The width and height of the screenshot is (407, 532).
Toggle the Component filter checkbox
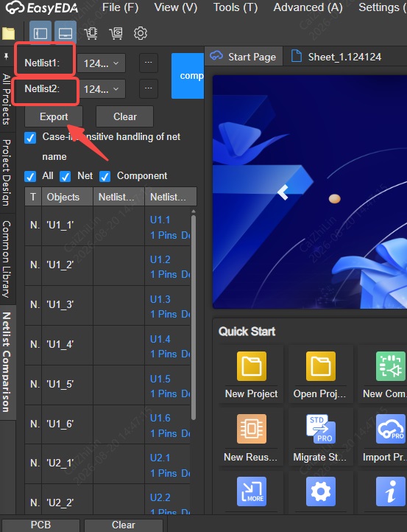[105, 176]
